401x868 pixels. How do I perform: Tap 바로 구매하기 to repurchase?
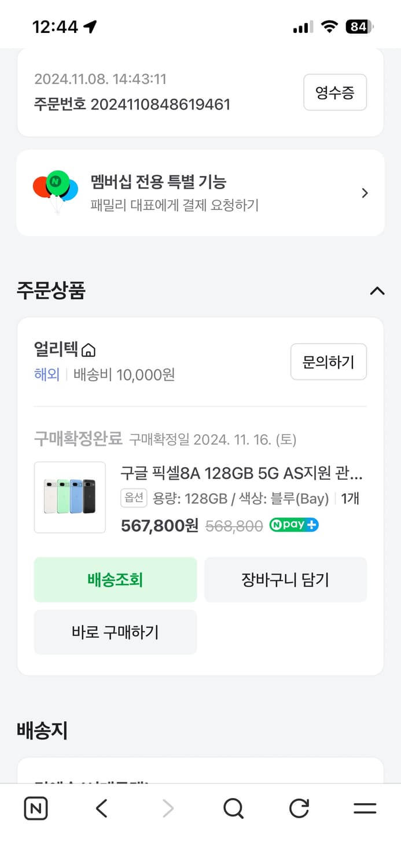pyautogui.click(x=115, y=632)
